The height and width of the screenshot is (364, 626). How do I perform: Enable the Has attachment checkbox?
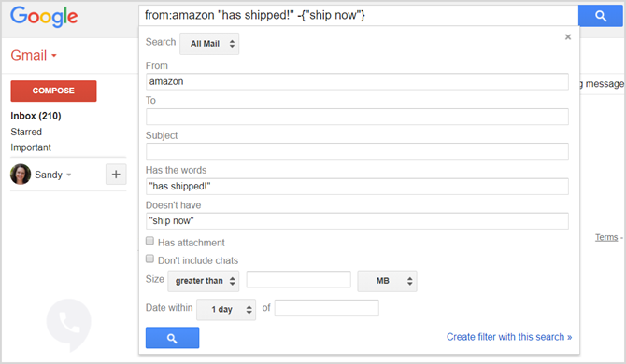coord(149,241)
